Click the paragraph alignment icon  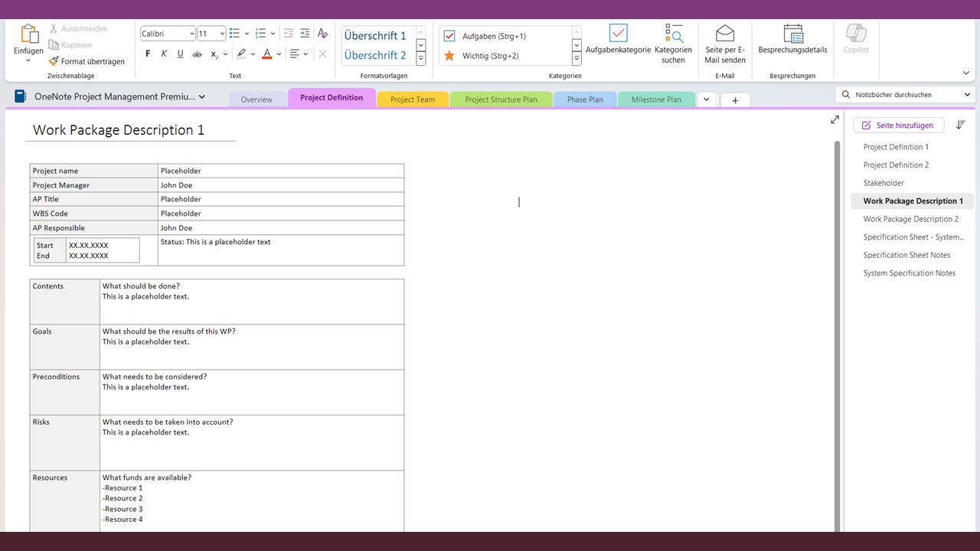click(295, 54)
